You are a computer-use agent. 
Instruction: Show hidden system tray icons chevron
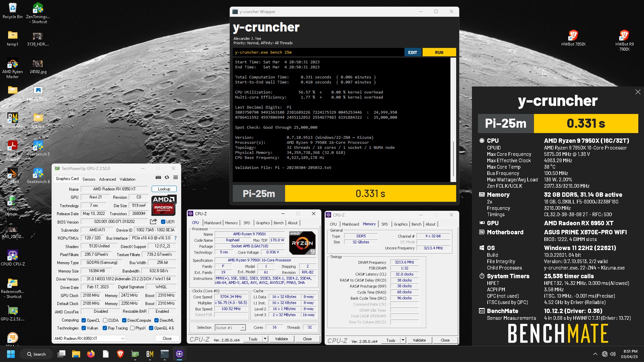[x=595, y=354]
